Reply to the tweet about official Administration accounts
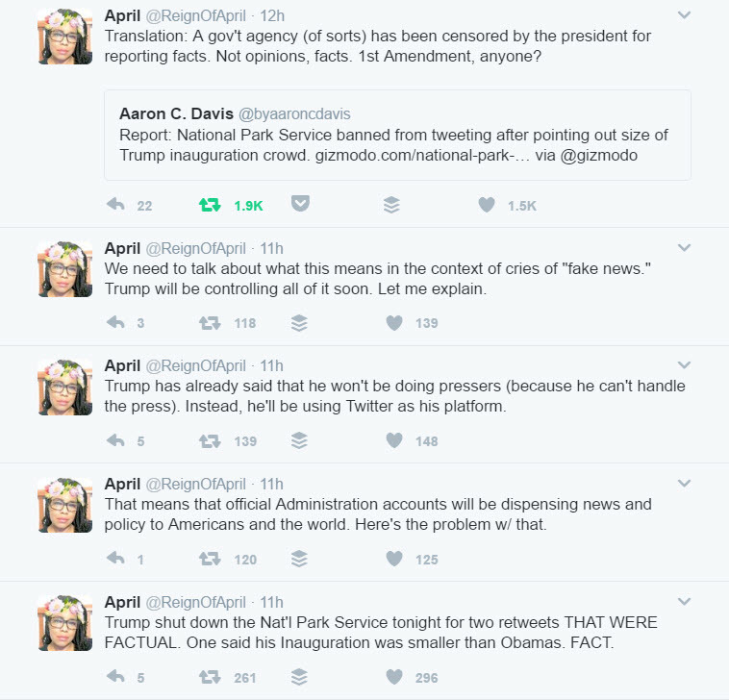The image size is (729, 700). pos(115,559)
